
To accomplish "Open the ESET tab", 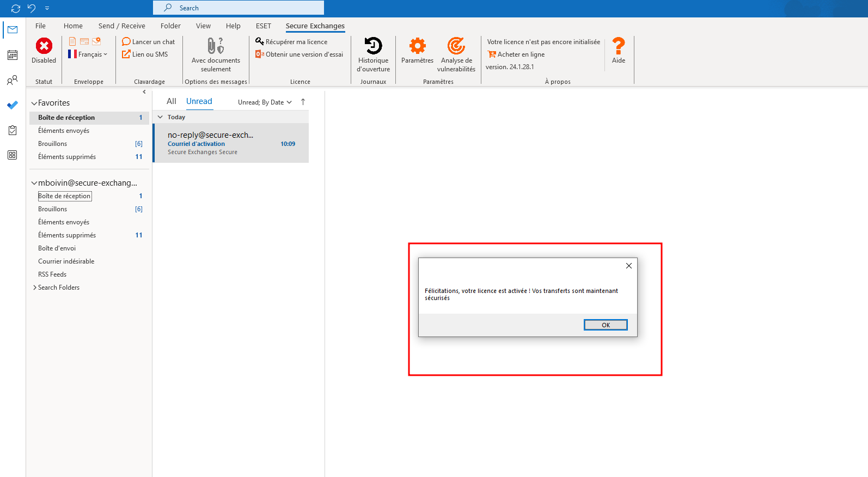I will [x=264, y=26].
